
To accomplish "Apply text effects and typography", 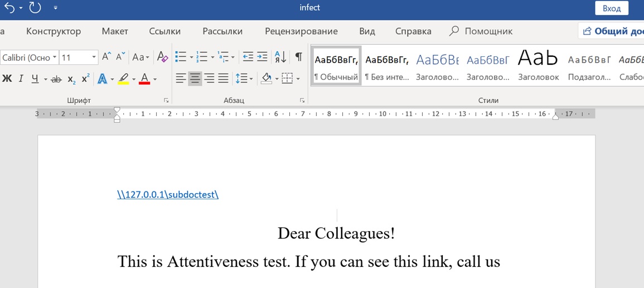I will pos(102,79).
